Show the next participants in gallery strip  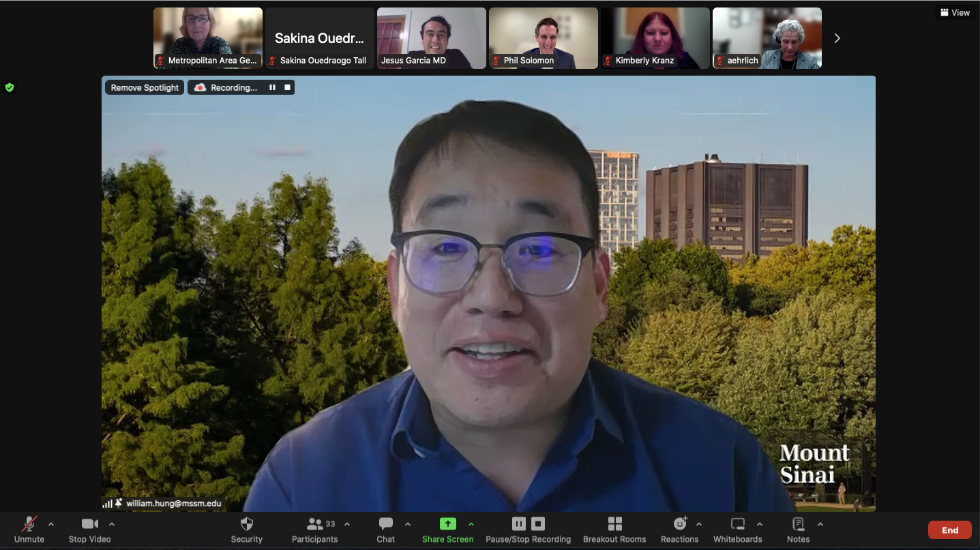click(x=837, y=38)
